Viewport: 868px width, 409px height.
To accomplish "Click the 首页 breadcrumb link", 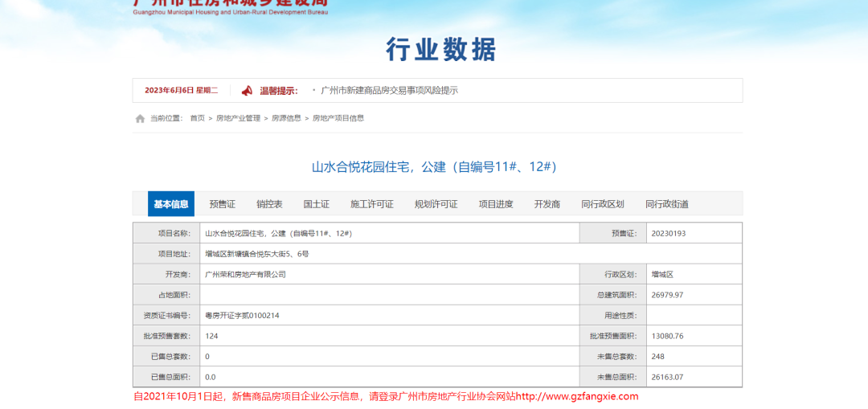I will pyautogui.click(x=197, y=118).
